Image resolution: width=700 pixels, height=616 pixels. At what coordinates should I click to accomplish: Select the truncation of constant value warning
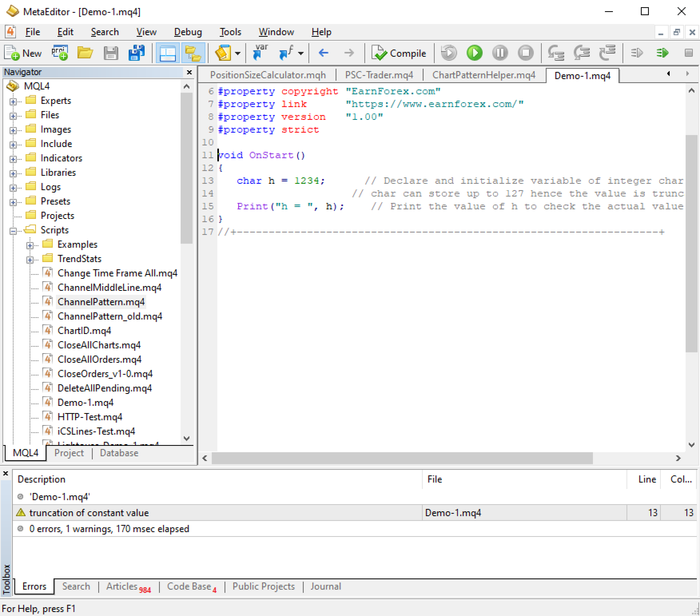[x=354, y=513]
